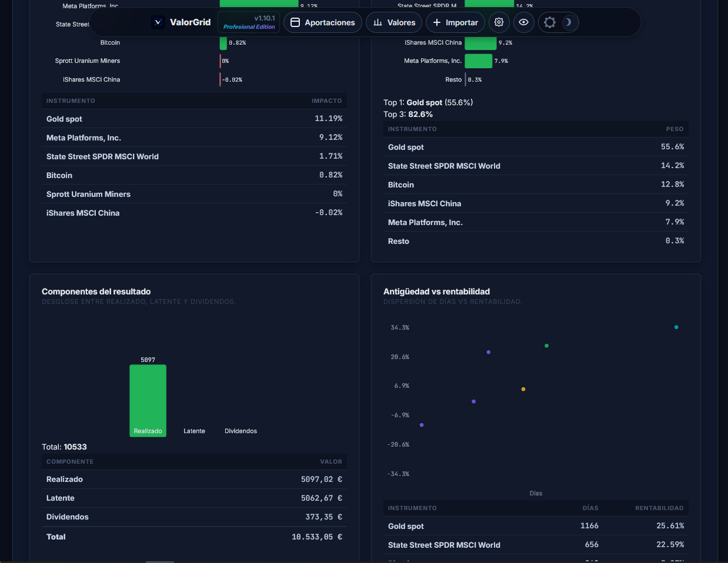
Task: Click the yellow scatter point
Action: point(523,389)
